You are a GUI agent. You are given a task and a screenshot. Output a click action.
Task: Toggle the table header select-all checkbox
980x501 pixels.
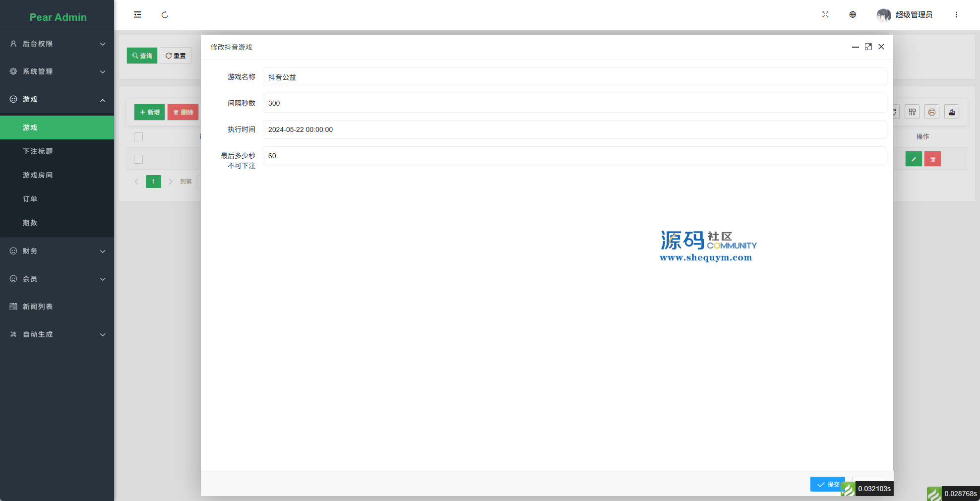[x=138, y=137]
